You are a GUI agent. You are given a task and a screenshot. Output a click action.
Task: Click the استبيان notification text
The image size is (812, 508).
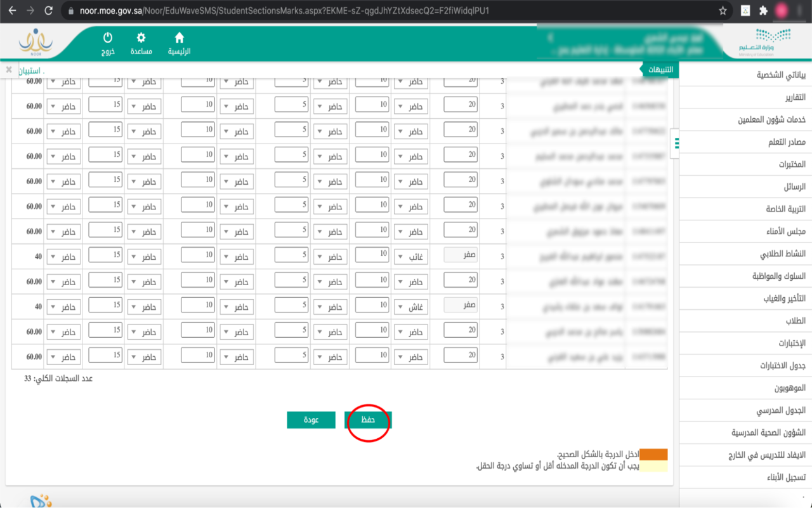(30, 70)
